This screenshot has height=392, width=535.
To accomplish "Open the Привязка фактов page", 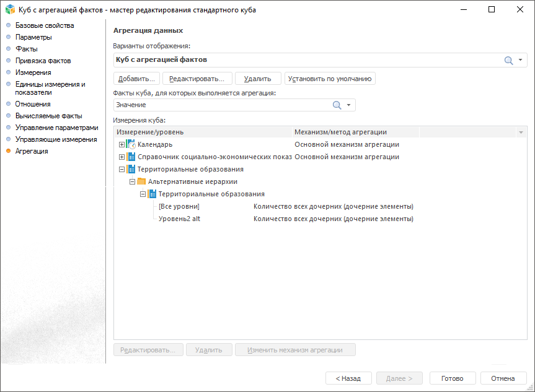I will pyautogui.click(x=43, y=61).
